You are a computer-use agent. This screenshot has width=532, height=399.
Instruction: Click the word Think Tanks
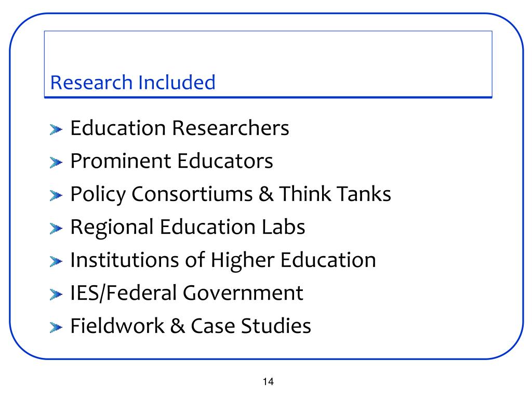pyautogui.click(x=335, y=194)
